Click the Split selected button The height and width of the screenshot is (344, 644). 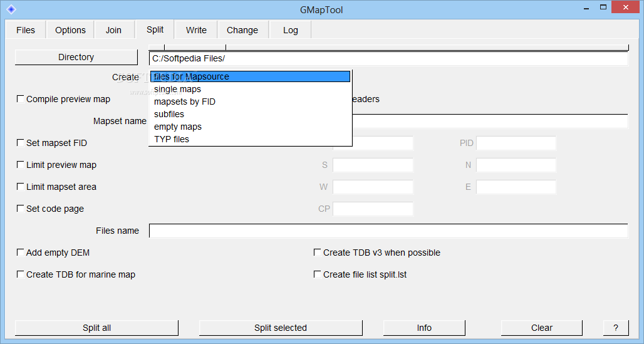tap(281, 328)
